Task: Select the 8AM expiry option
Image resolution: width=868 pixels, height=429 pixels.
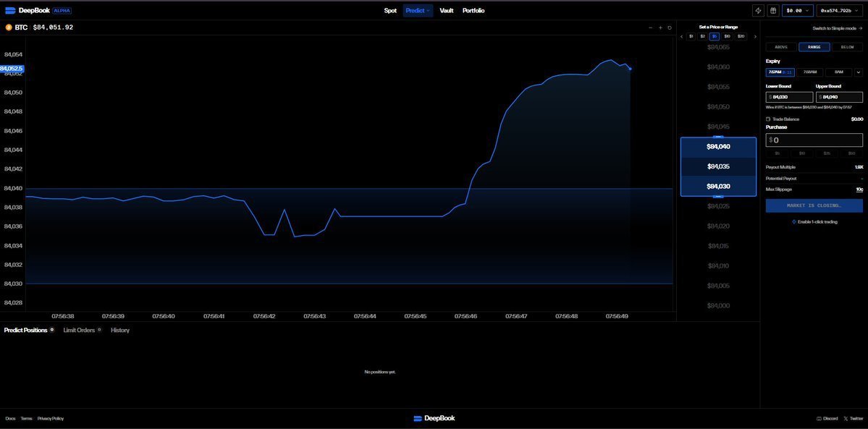Action: click(x=838, y=72)
